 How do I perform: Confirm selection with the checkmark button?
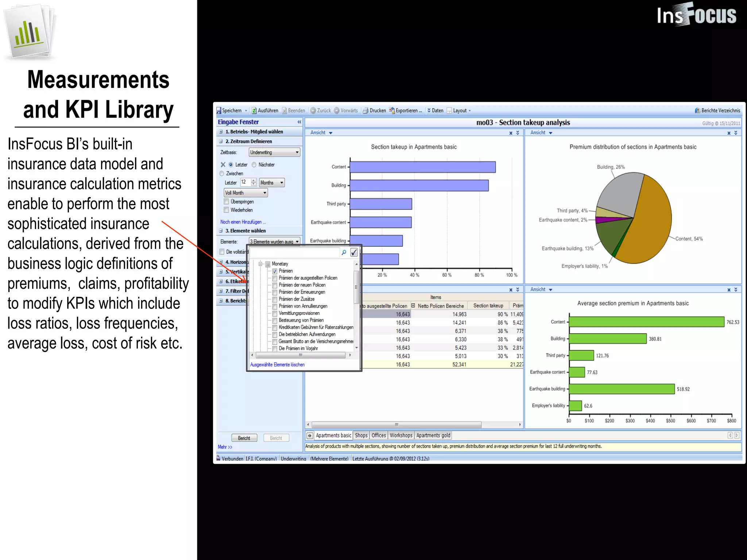354,252
